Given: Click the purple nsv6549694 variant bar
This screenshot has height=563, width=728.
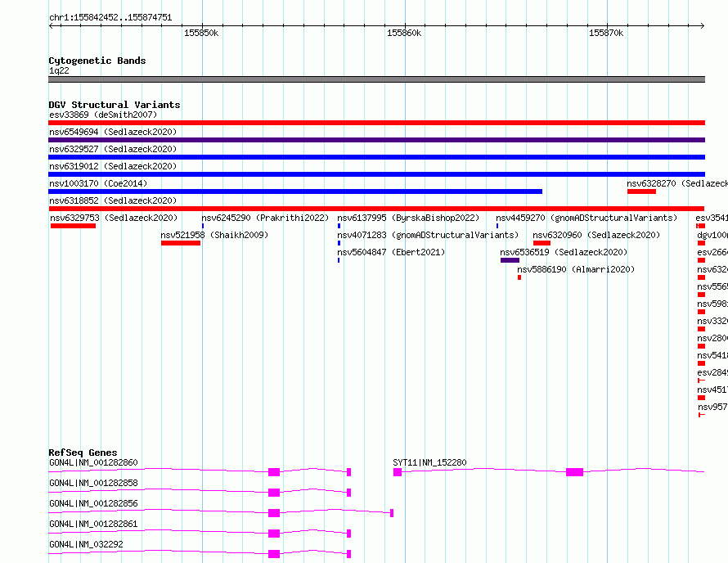Looking at the screenshot, I should pos(376,140).
